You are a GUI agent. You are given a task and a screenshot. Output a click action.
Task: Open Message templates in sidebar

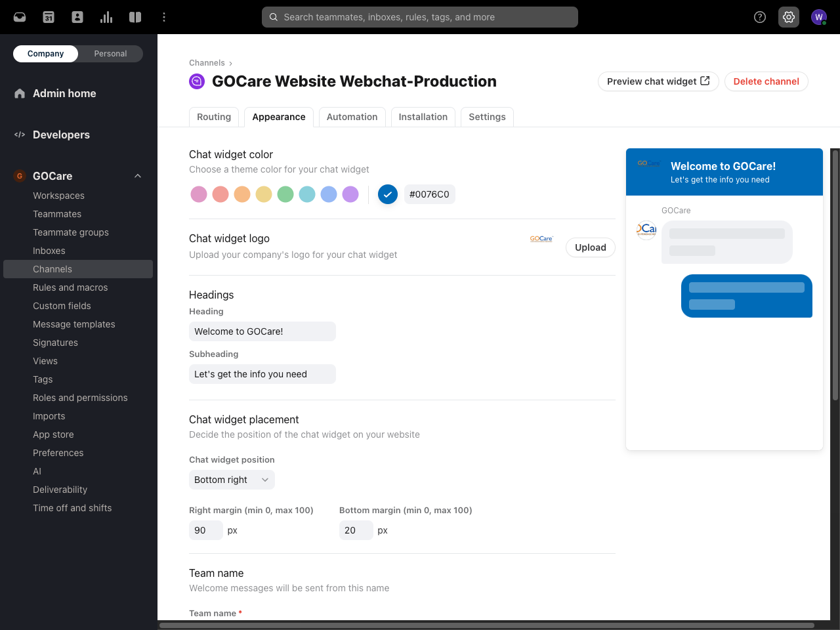(x=74, y=324)
